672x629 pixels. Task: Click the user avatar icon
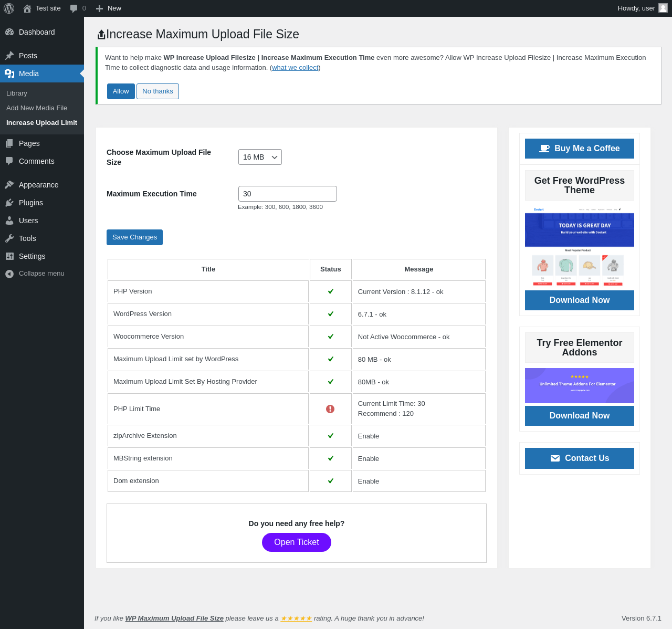click(663, 8)
